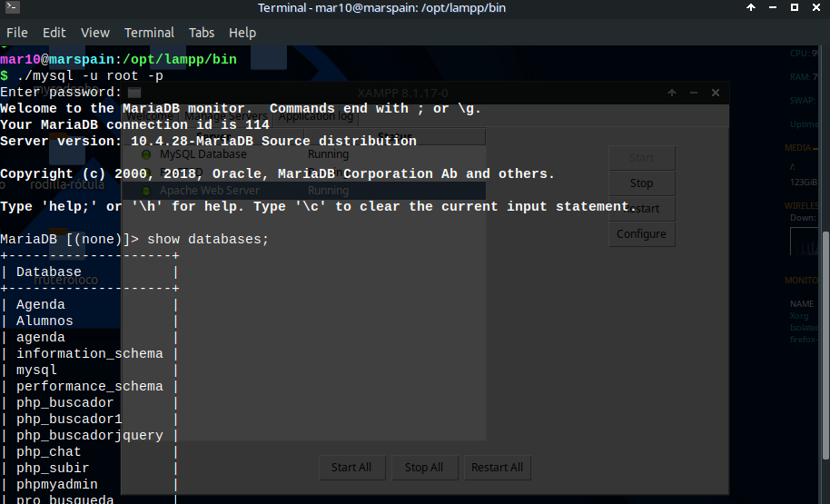
Task: Click the Configure button
Action: pos(641,233)
